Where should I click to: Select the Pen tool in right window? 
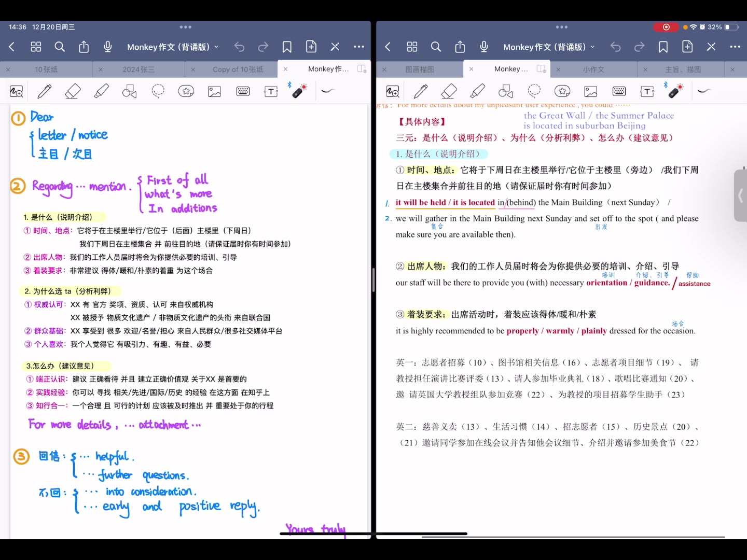click(x=421, y=92)
